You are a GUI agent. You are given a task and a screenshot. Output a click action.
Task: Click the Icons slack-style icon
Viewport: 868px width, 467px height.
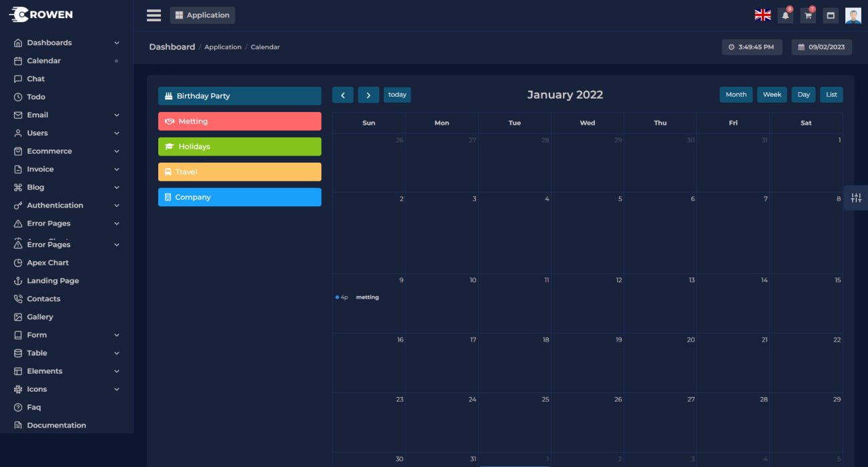point(18,389)
